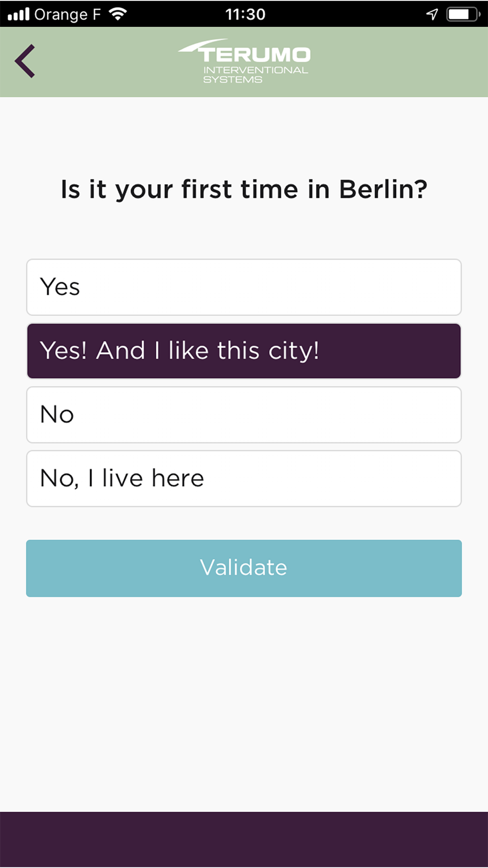Tap the Wi-Fi status icon
The image size is (488, 868).
[118, 14]
